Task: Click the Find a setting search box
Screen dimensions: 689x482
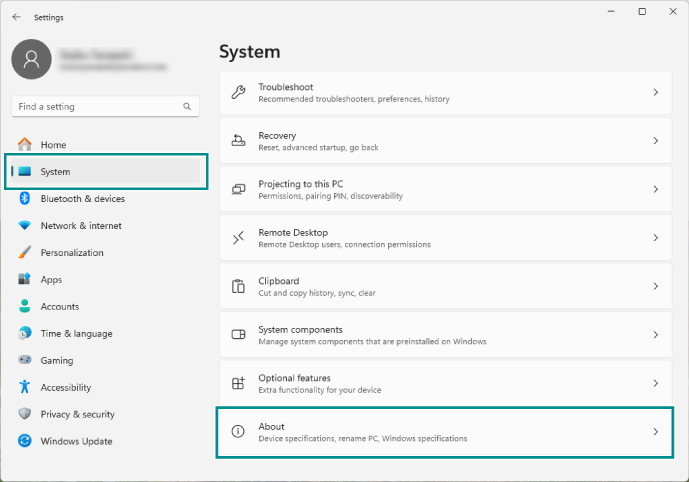Action: pyautogui.click(x=96, y=106)
